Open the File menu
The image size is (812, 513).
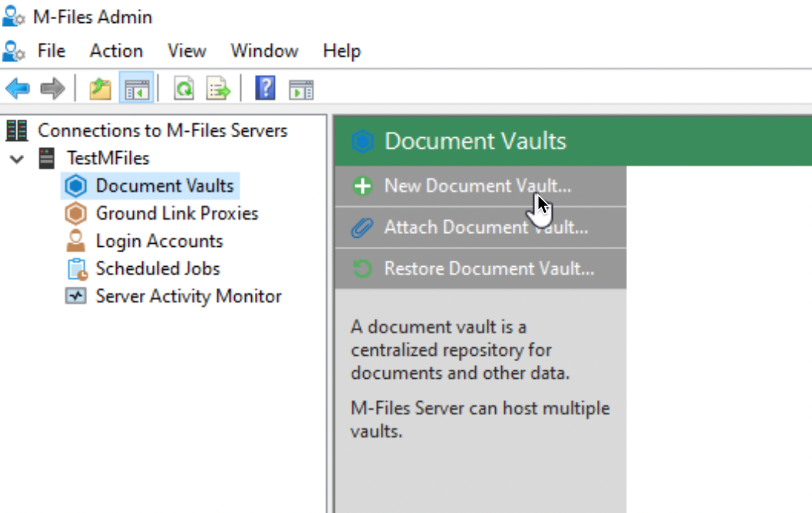51,51
